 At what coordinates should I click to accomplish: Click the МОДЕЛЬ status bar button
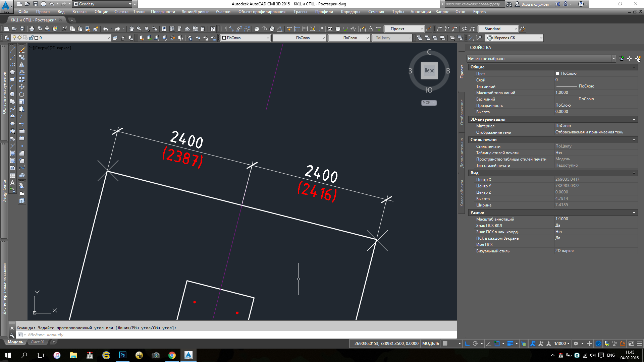coord(430,344)
